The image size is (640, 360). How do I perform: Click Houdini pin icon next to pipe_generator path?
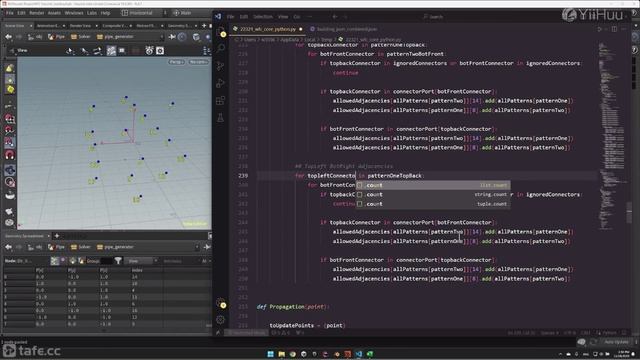[x=172, y=37]
